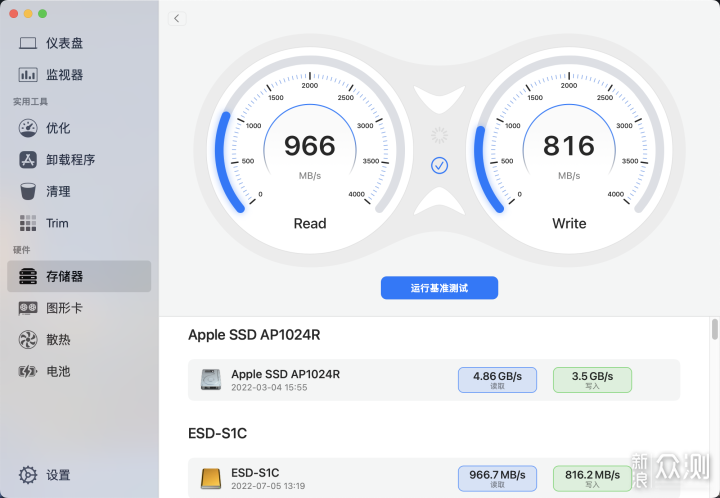The width and height of the screenshot is (720, 498).
Task: Click the ESD-S1C result row name
Action: 255,473
